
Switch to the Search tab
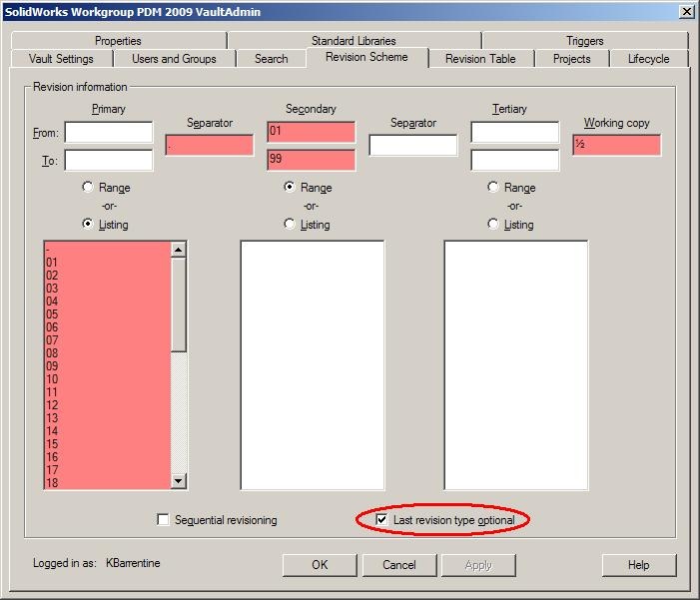271,59
